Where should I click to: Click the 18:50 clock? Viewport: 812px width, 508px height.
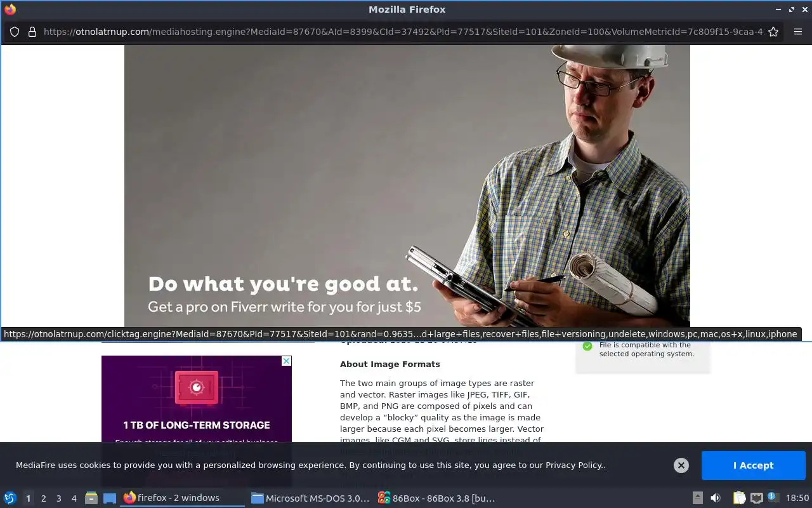pyautogui.click(x=797, y=498)
